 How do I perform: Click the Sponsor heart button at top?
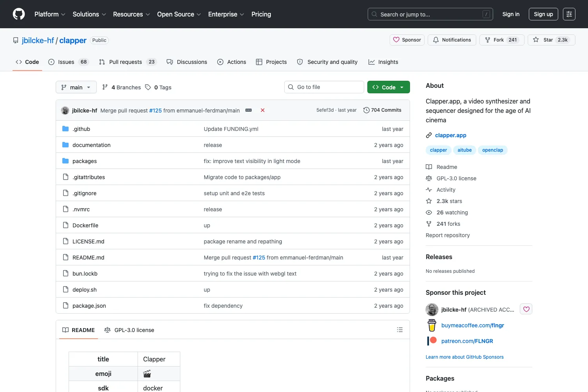coord(407,40)
